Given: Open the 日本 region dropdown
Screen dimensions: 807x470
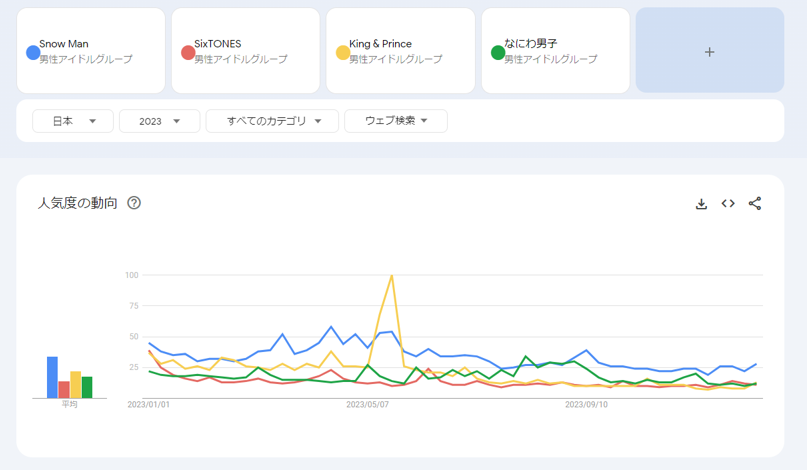Looking at the screenshot, I should click(73, 121).
